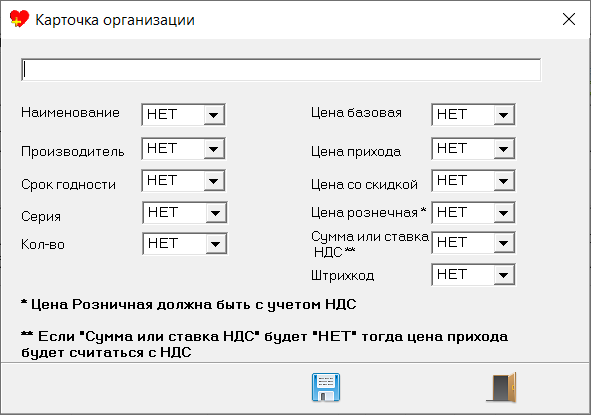The width and height of the screenshot is (591, 415).
Task: Click the Карточка организации window title
Action: point(115,20)
